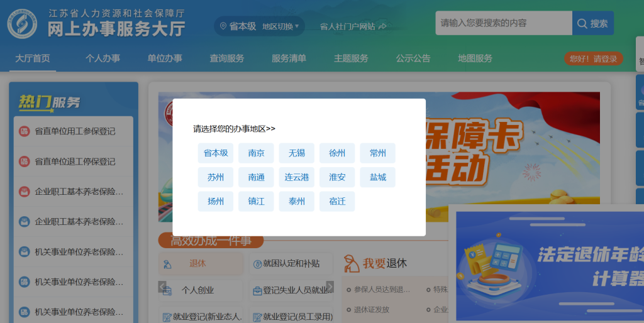Open the 查询服务 menu
The image size is (644, 323).
[x=226, y=58]
